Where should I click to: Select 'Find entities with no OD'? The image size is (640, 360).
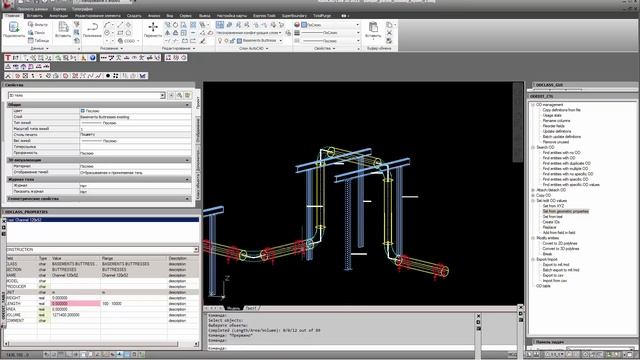click(561, 153)
